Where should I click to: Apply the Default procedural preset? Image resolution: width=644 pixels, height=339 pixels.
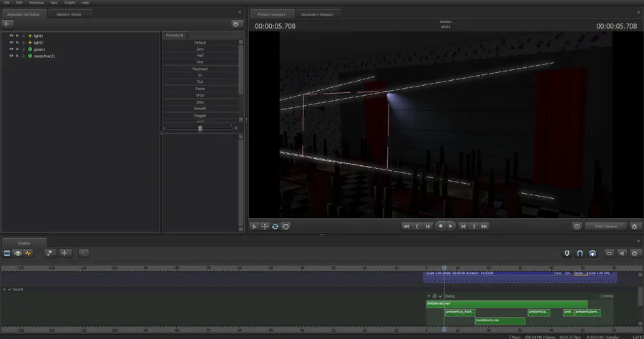point(200,43)
